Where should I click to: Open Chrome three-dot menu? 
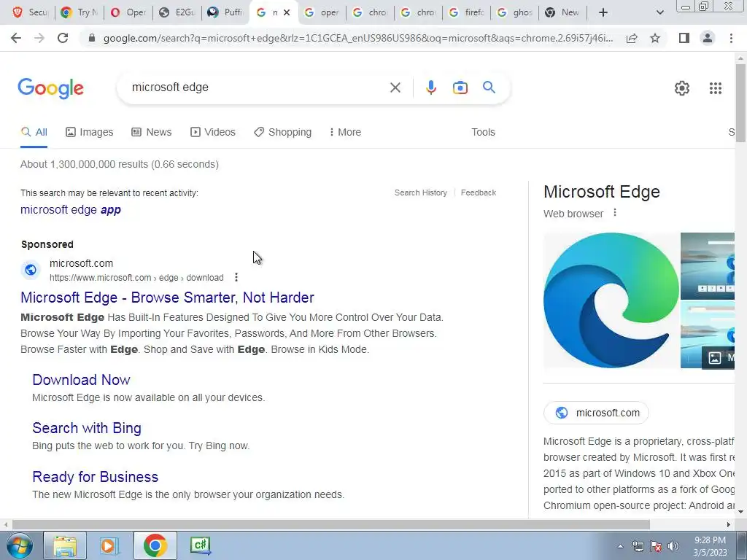pyautogui.click(x=731, y=38)
